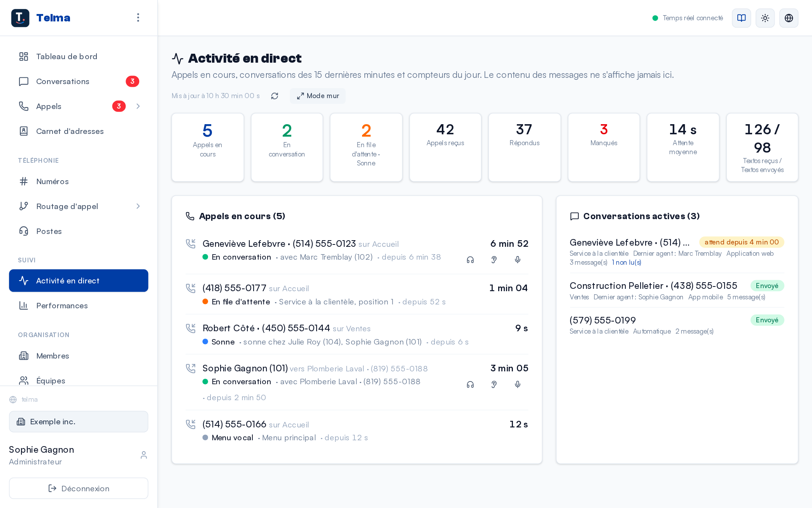This screenshot has height=508, width=812.
Task: Click the Appels reçus stat card
Action: pyautogui.click(x=445, y=148)
